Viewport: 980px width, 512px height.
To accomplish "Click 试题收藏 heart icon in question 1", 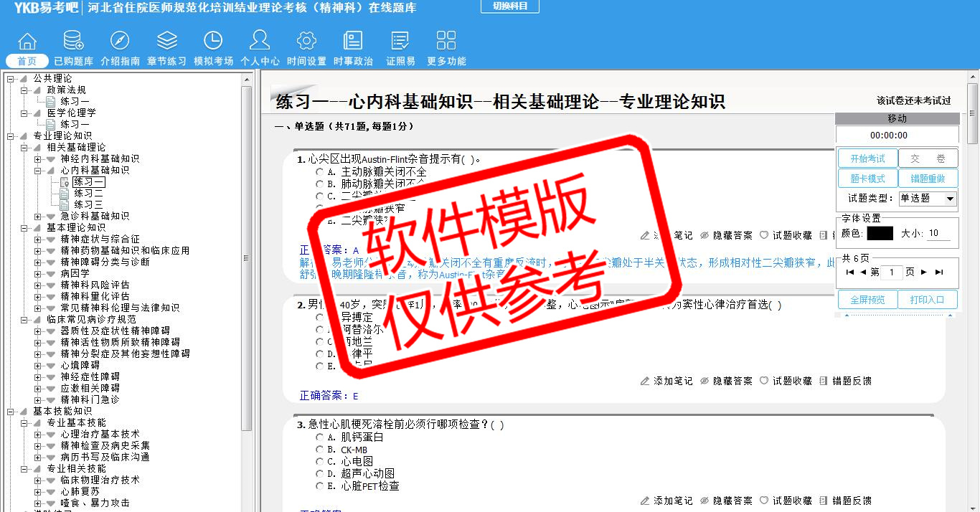I will 764,235.
